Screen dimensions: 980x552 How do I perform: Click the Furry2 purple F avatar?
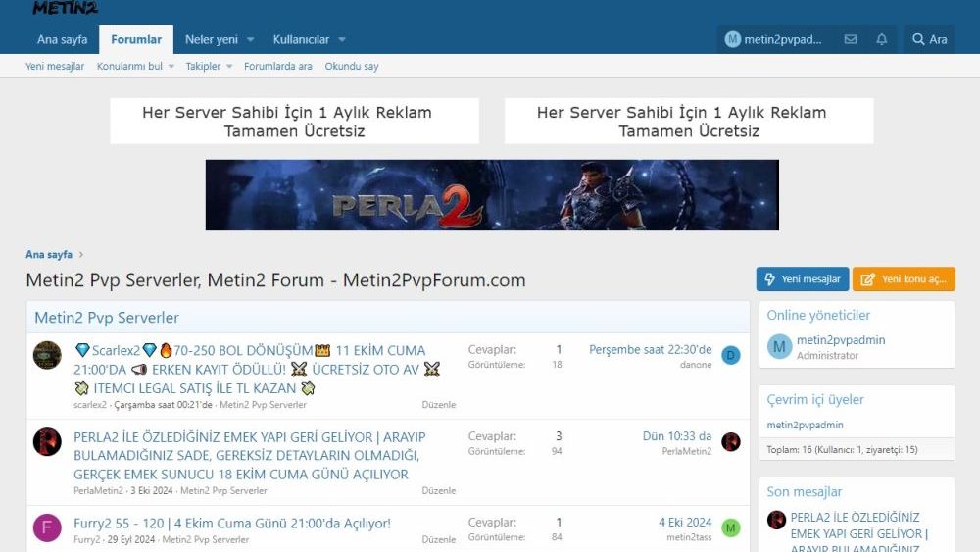pos(47,527)
